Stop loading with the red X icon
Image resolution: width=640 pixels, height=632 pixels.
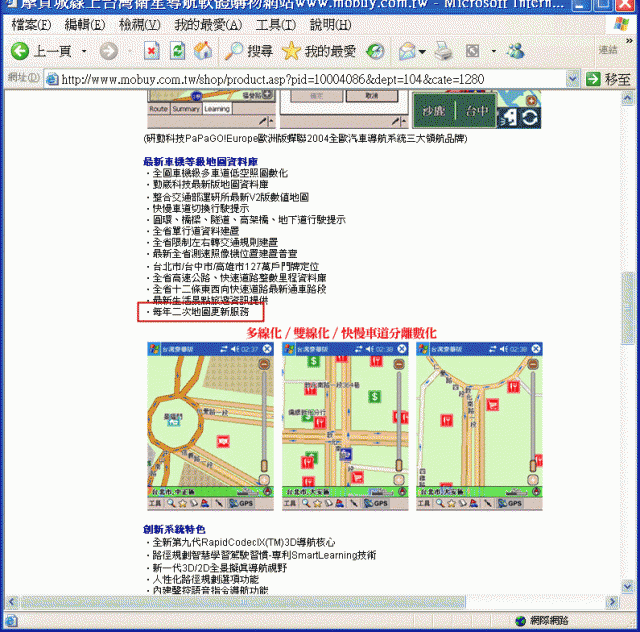(x=151, y=51)
